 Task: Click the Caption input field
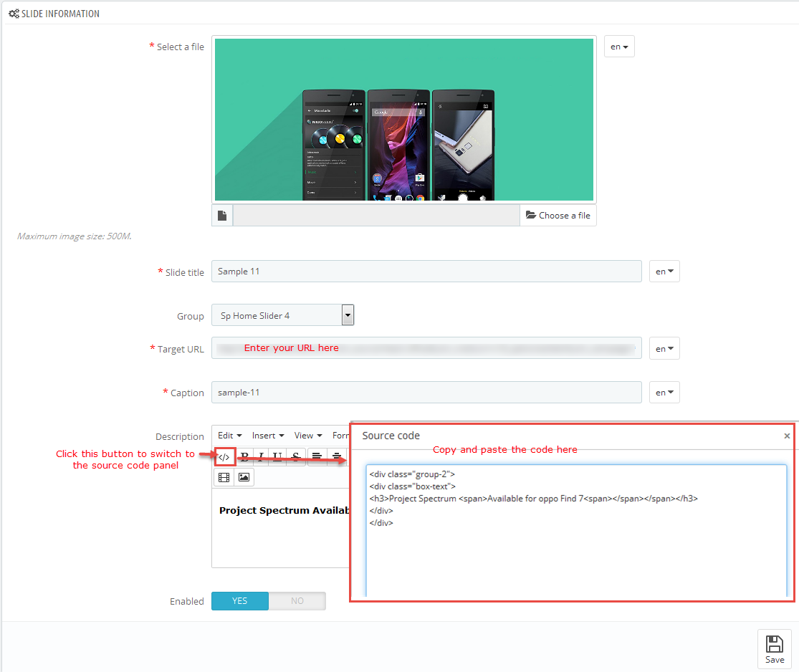(426, 393)
